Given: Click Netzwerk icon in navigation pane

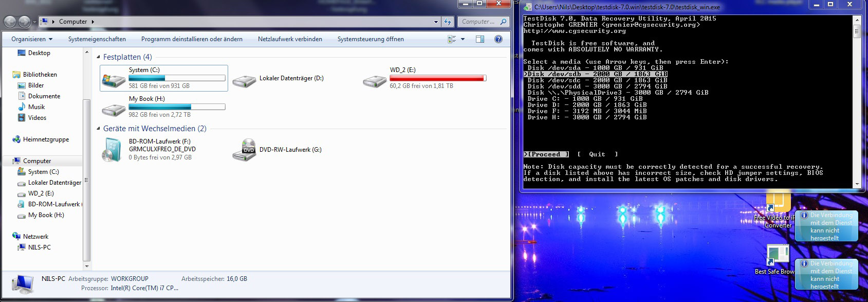Looking at the screenshot, I should 16,237.
